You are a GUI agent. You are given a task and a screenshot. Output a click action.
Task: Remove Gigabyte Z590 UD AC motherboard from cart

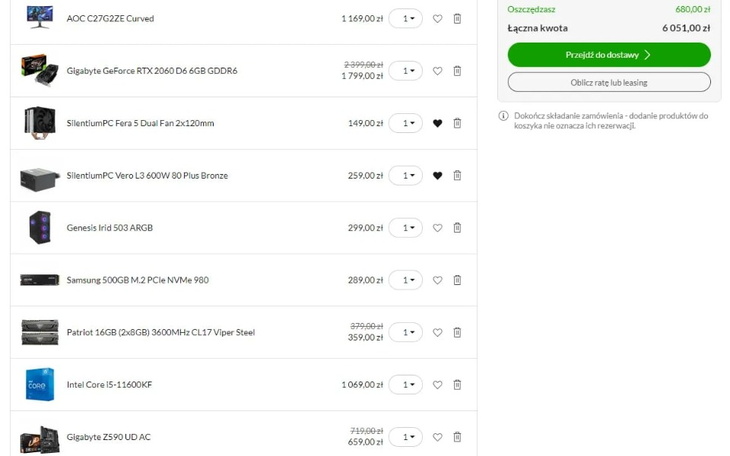point(457,437)
